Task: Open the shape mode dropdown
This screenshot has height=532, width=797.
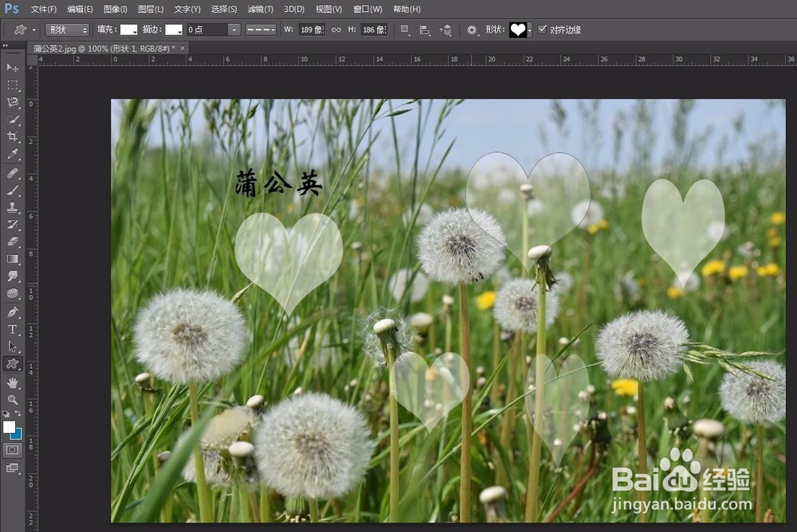Action: tap(67, 30)
